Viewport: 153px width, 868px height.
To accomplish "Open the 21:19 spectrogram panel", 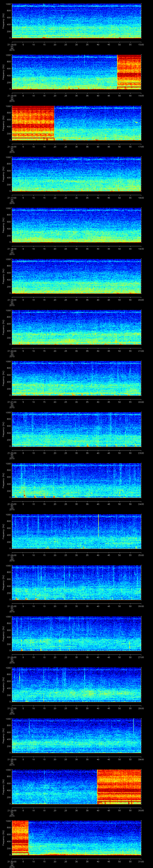I will click(76, 276).
